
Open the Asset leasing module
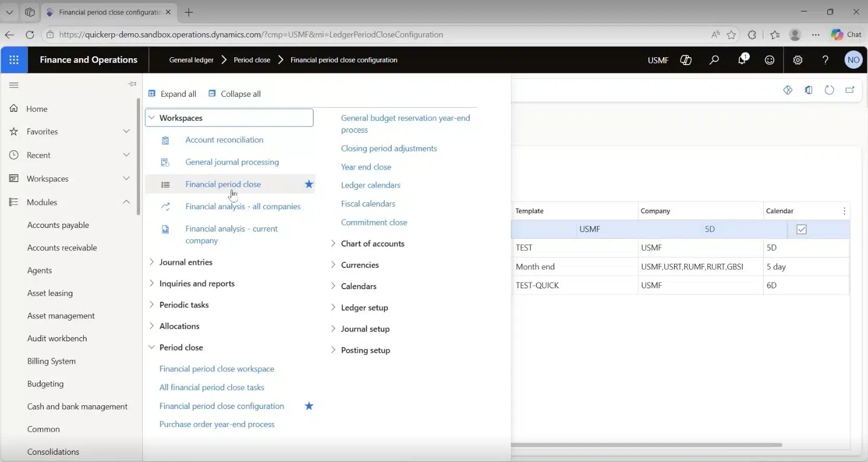(50, 293)
